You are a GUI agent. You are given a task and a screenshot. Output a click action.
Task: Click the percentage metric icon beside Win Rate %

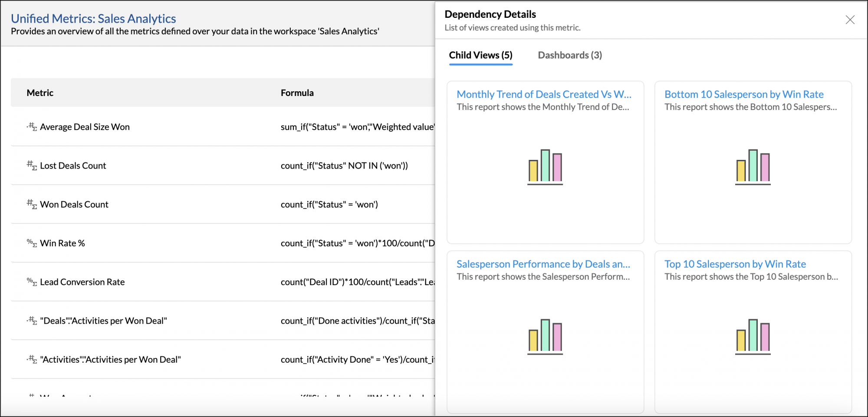click(x=31, y=243)
